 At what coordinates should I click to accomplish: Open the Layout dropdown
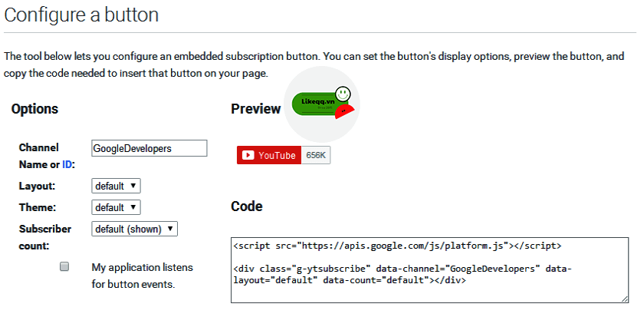tap(116, 186)
